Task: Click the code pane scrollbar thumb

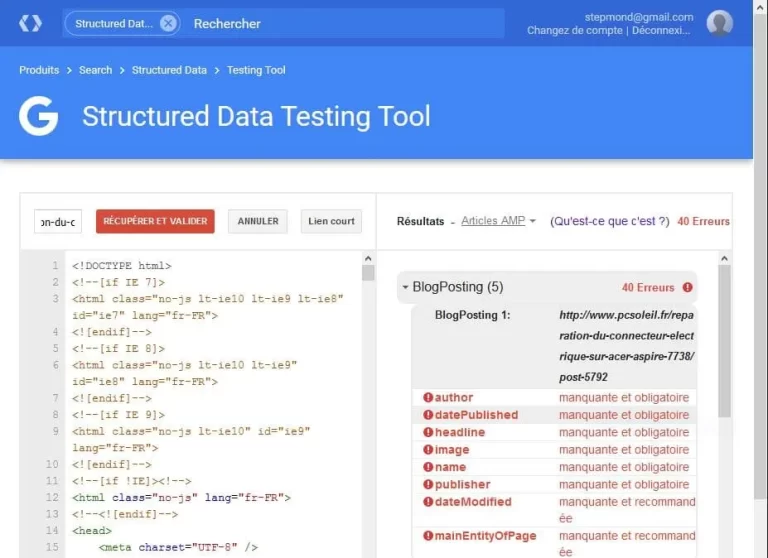Action: [368, 273]
